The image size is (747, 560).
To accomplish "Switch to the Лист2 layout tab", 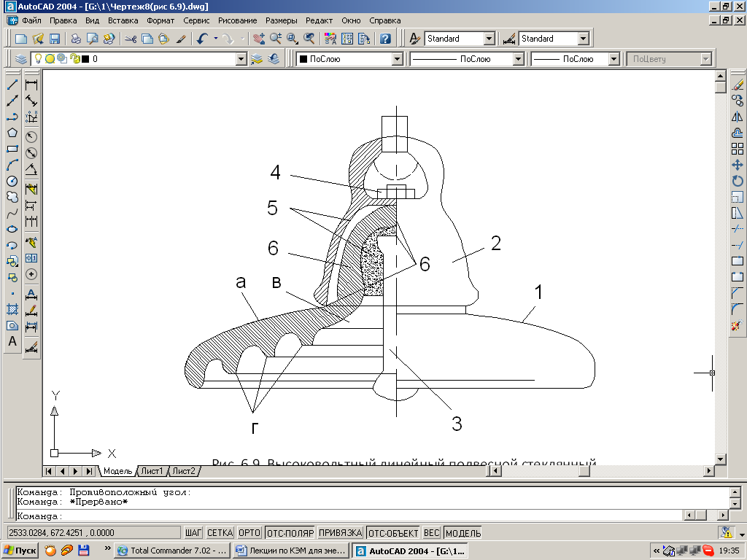I will click(184, 471).
